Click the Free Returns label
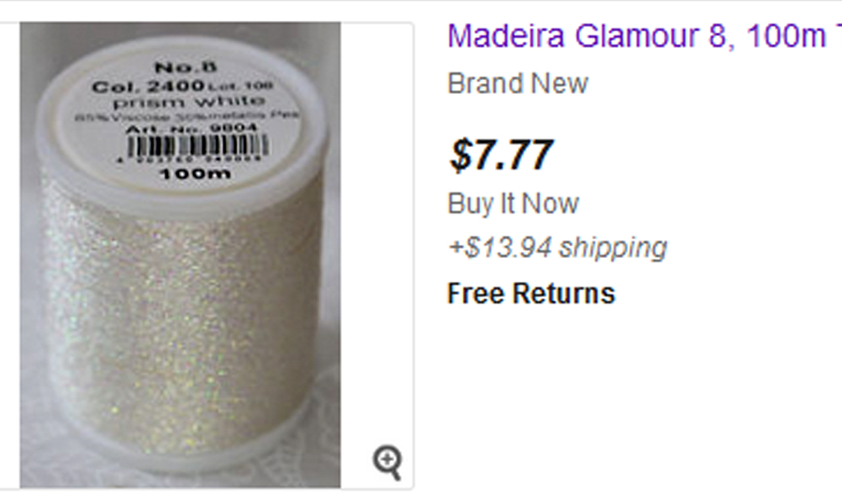 (531, 293)
